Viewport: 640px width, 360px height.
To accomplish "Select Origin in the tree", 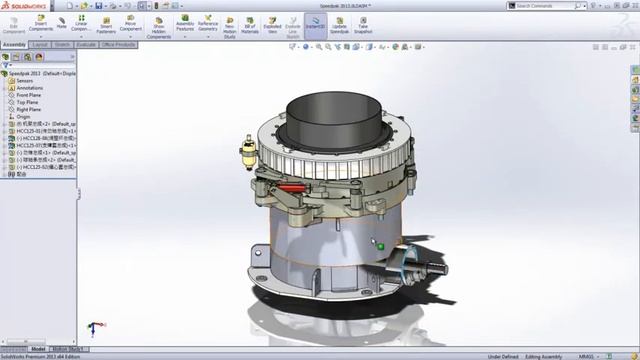I will pos(23,117).
